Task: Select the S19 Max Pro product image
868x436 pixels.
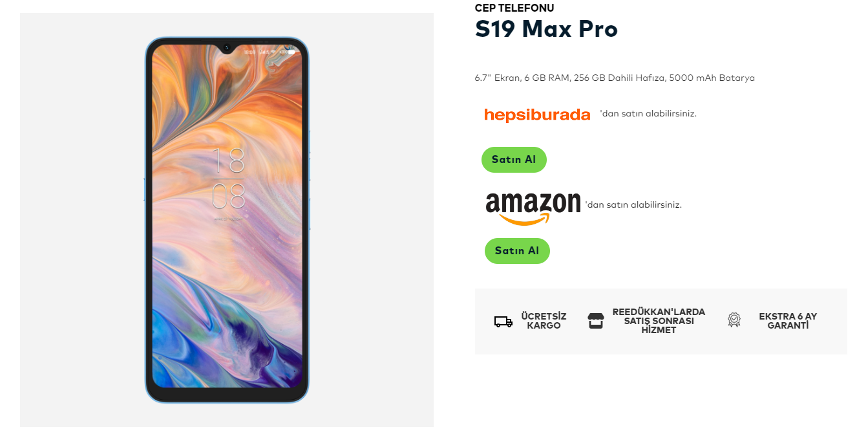Action: (227, 220)
